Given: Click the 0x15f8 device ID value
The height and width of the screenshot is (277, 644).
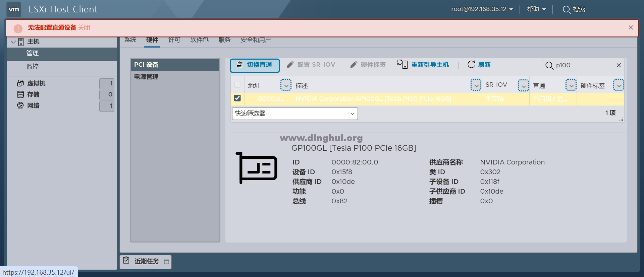Looking at the screenshot, I should [342, 172].
